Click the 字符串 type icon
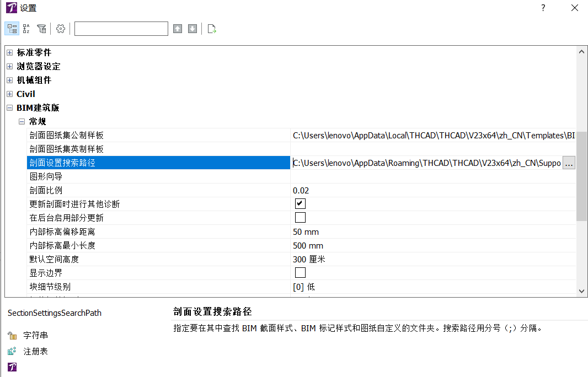The width and height of the screenshot is (588, 377). point(12,336)
